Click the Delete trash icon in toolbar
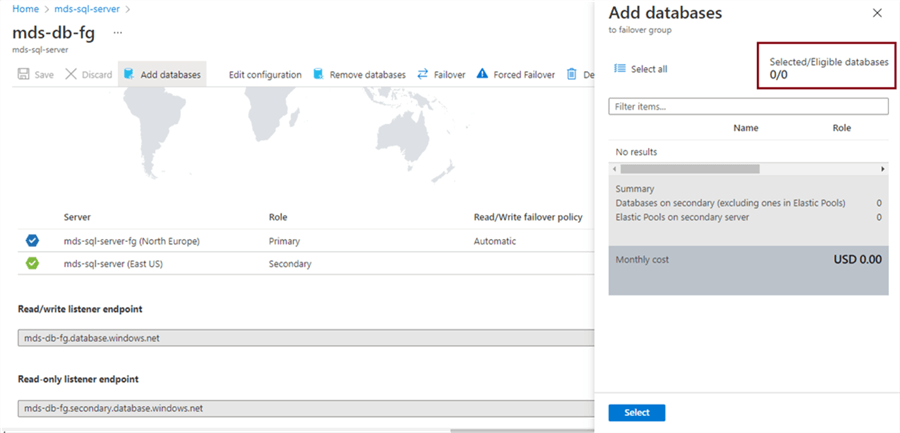This screenshot has height=433, width=900. [x=572, y=74]
